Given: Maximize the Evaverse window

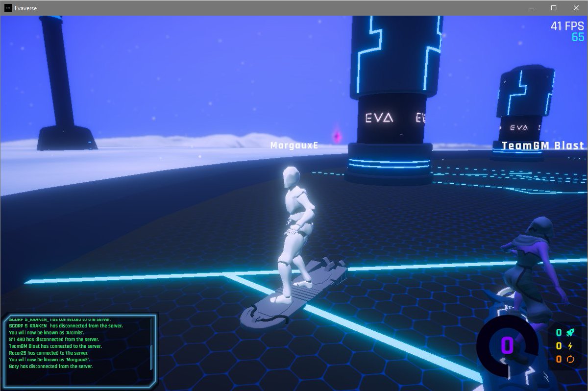Looking at the screenshot, I should (554, 8).
